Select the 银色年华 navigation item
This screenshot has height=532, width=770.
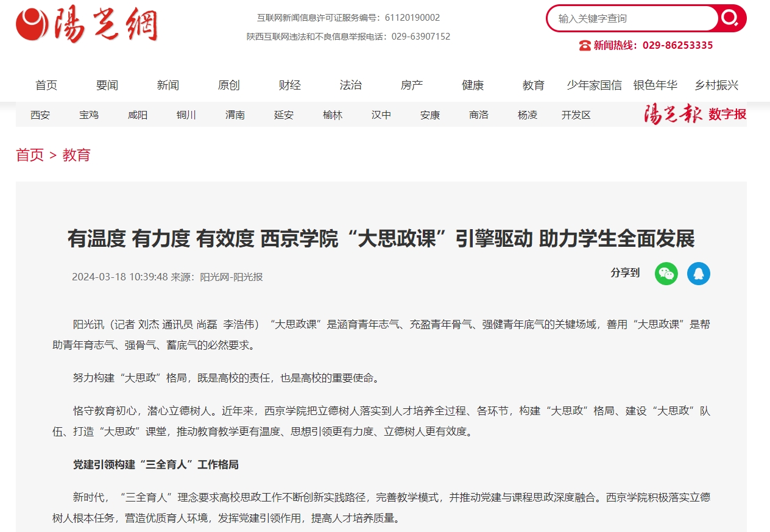coord(655,85)
